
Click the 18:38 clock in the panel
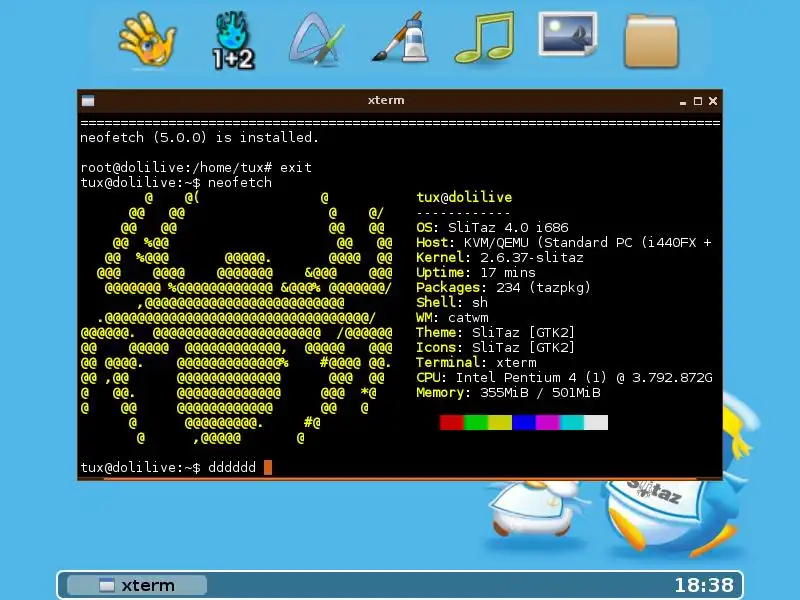[x=704, y=585]
